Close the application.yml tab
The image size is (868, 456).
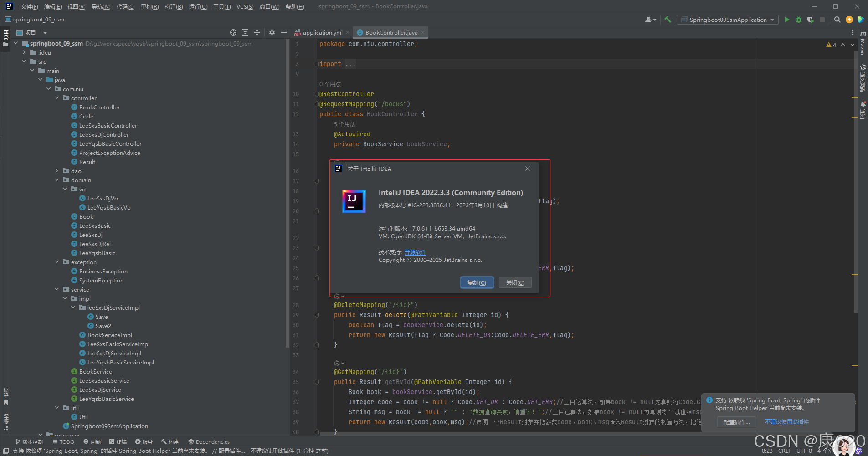[348, 32]
